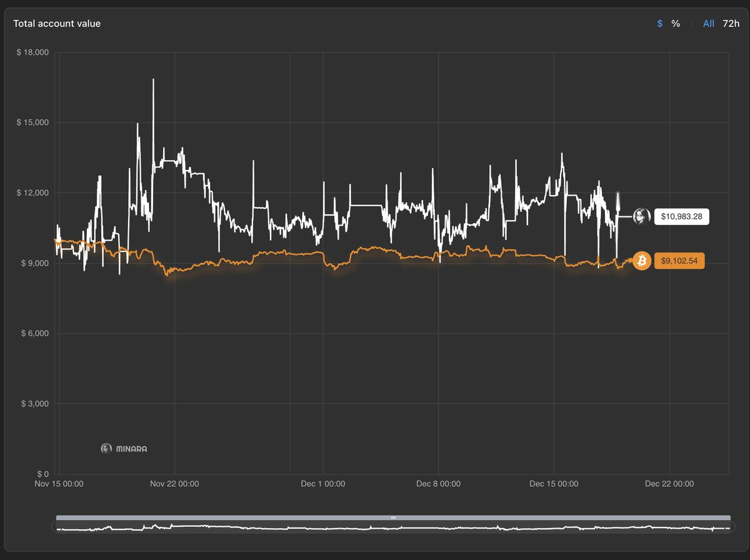The image size is (750, 560).
Task: Click the B symbol inside the orange coin badge
Action: pyautogui.click(x=641, y=261)
